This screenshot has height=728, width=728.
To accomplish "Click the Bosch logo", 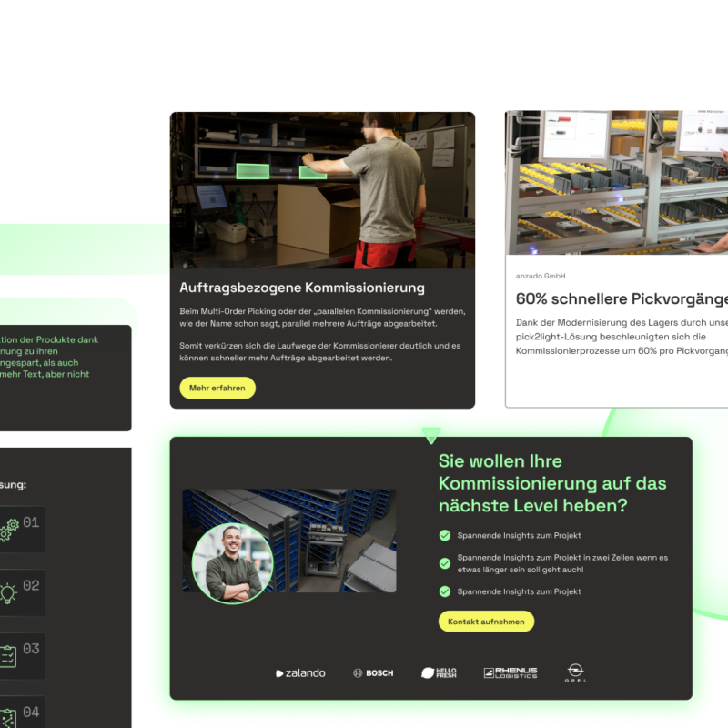I will (373, 673).
